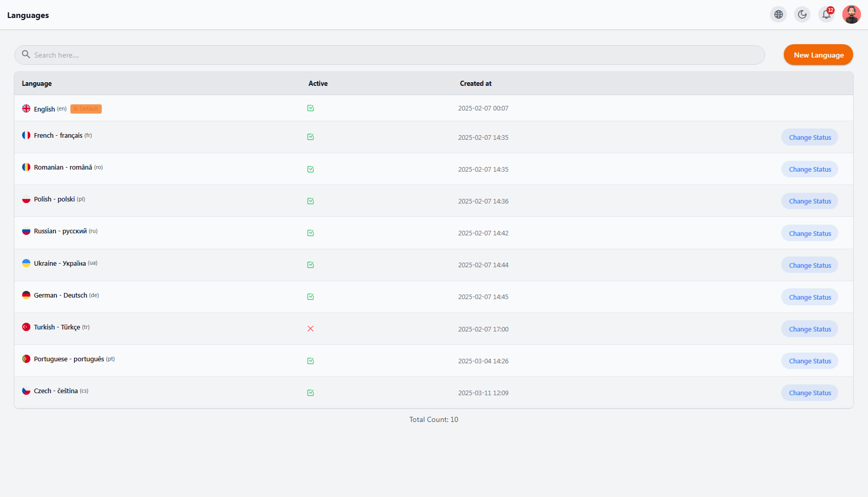This screenshot has height=497, width=868.
Task: Toggle dark mode with the moon icon
Action: (x=802, y=14)
